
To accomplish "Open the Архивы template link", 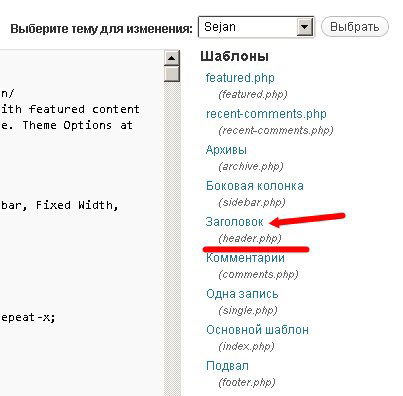I will [226, 150].
